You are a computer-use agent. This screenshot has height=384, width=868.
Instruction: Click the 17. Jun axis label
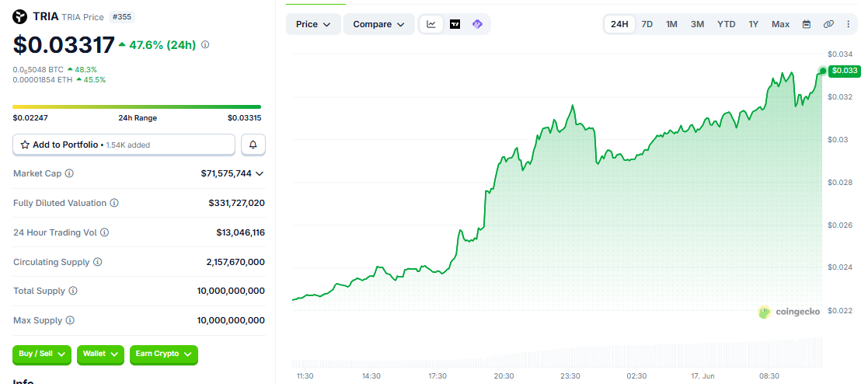702,375
